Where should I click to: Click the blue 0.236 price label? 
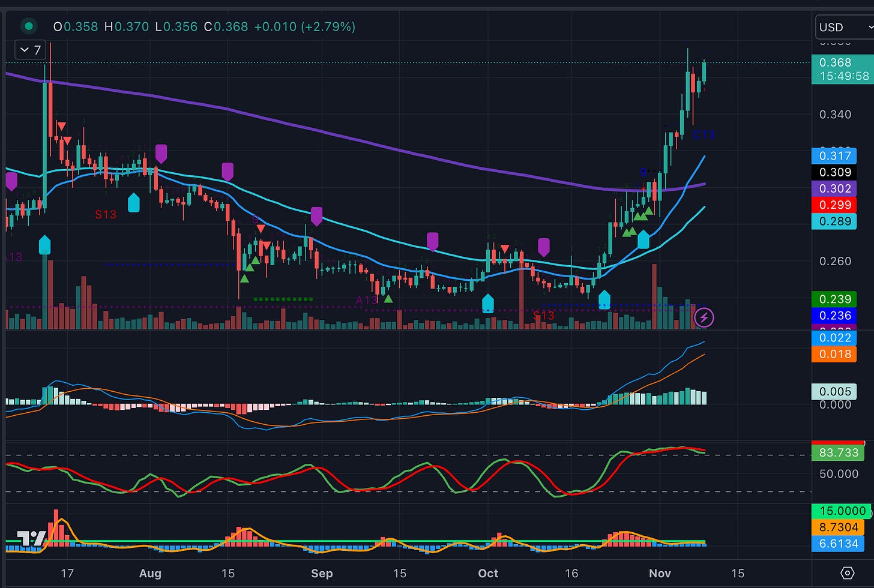(834, 315)
